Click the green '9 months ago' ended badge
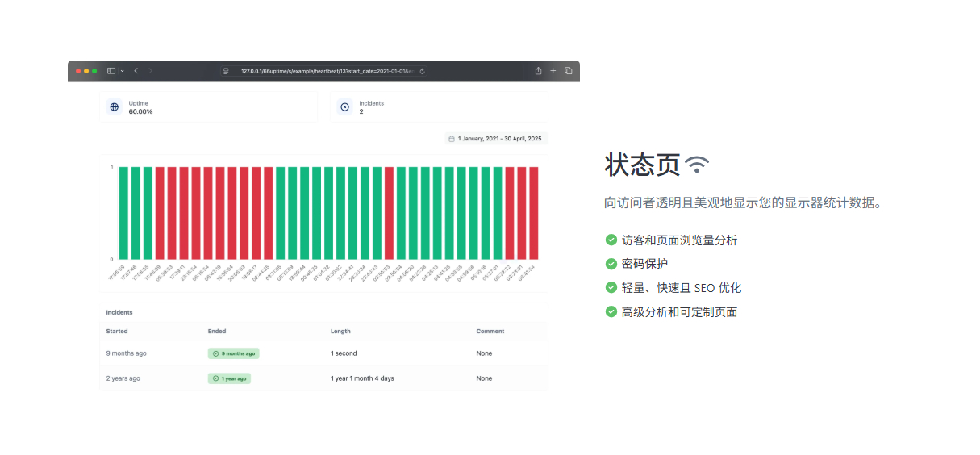Viewport: 980px width, 455px height. (233, 353)
